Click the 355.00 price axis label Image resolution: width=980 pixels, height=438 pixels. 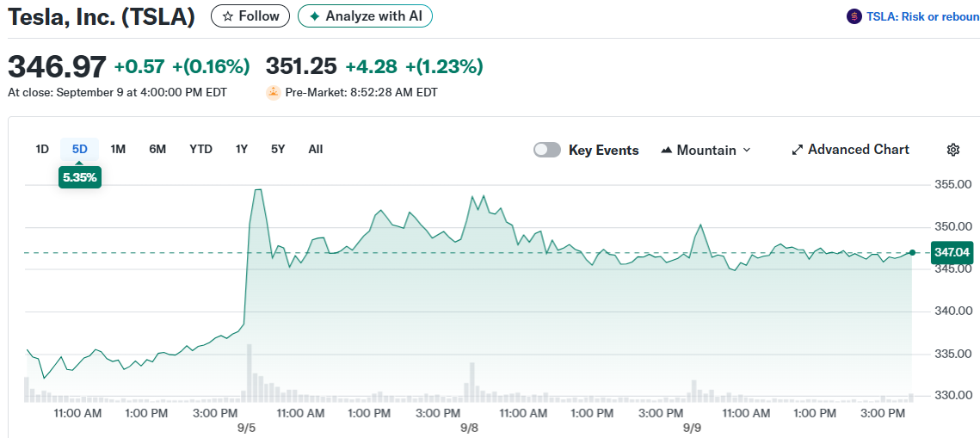955,184
